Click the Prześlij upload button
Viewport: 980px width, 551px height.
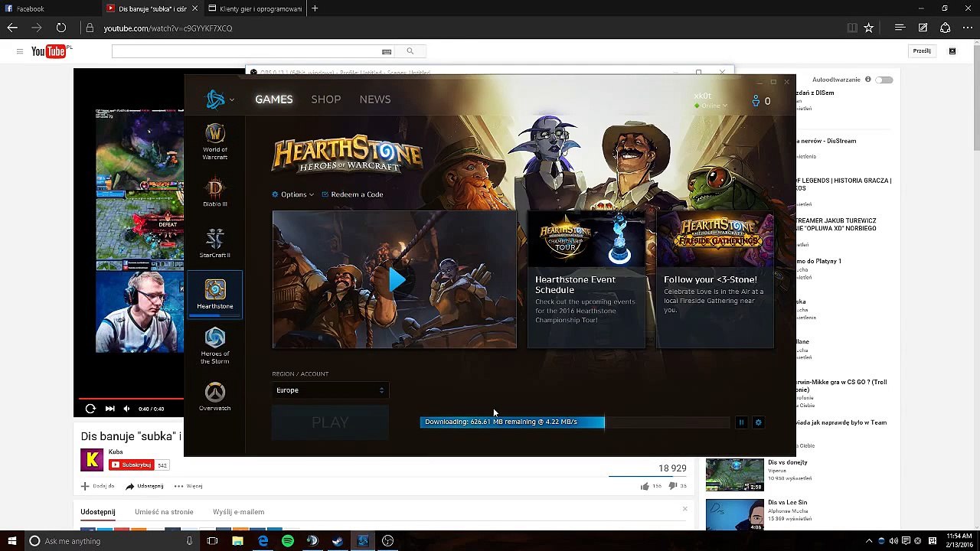[x=922, y=51]
